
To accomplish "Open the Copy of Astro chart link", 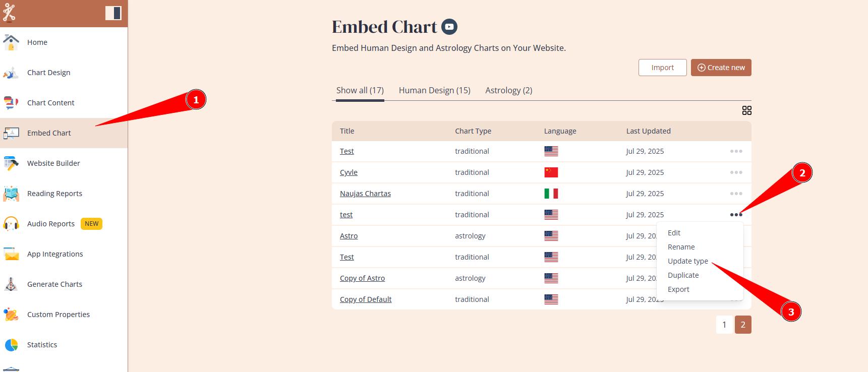I will coord(362,278).
